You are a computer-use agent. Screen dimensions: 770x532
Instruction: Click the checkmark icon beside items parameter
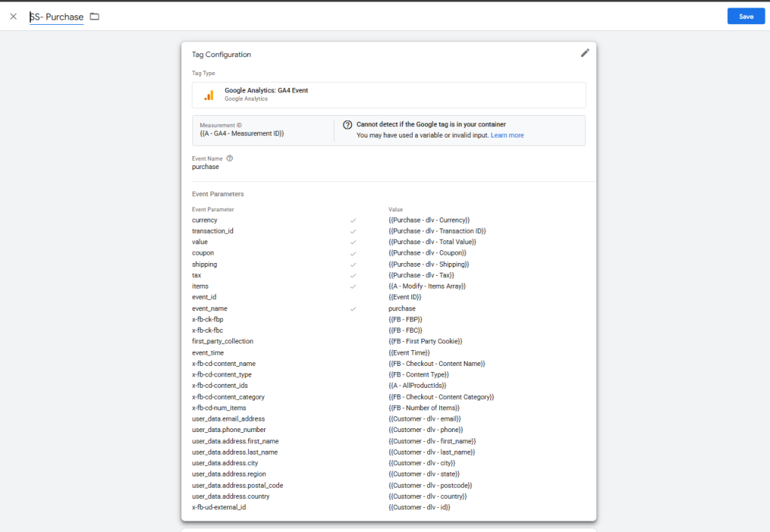click(353, 286)
